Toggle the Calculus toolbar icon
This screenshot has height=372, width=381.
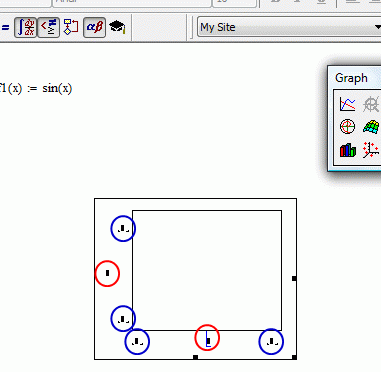pyautogui.click(x=26, y=27)
